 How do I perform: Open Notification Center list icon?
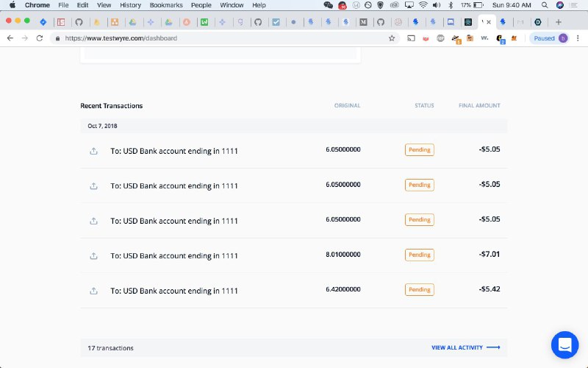pyautogui.click(x=574, y=5)
